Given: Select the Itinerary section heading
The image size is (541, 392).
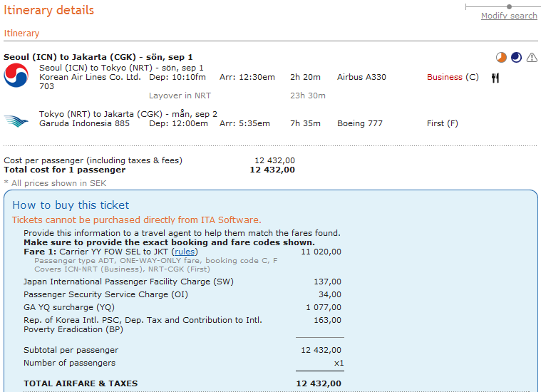Looking at the screenshot, I should [x=21, y=33].
